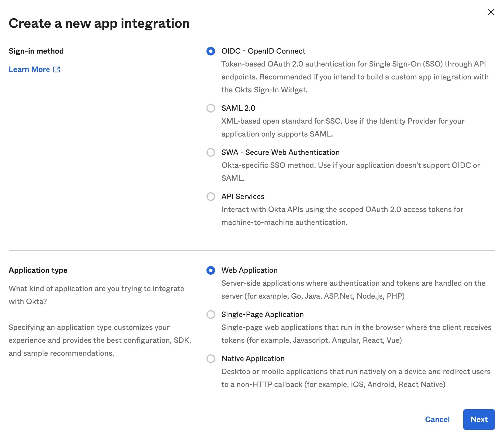Click the Application type heading
The width and height of the screenshot is (504, 440).
coord(38,270)
